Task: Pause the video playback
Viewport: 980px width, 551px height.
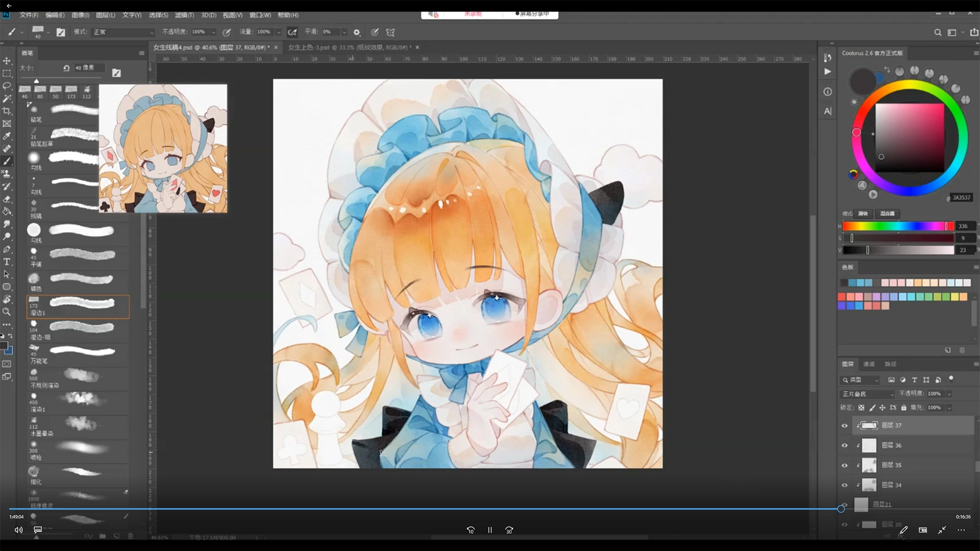Action: click(x=489, y=530)
